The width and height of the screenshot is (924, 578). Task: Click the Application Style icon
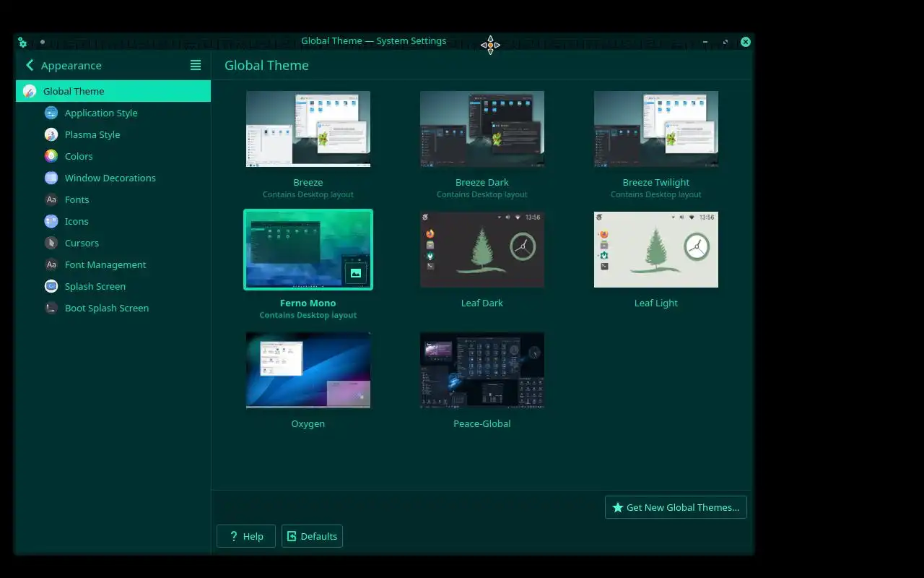click(x=51, y=113)
